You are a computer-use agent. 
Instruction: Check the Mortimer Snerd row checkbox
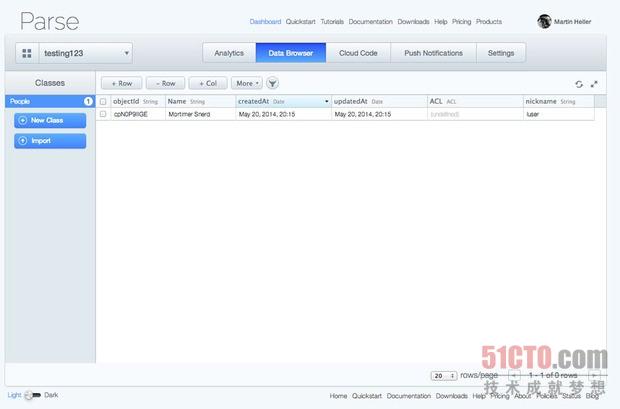pos(103,114)
